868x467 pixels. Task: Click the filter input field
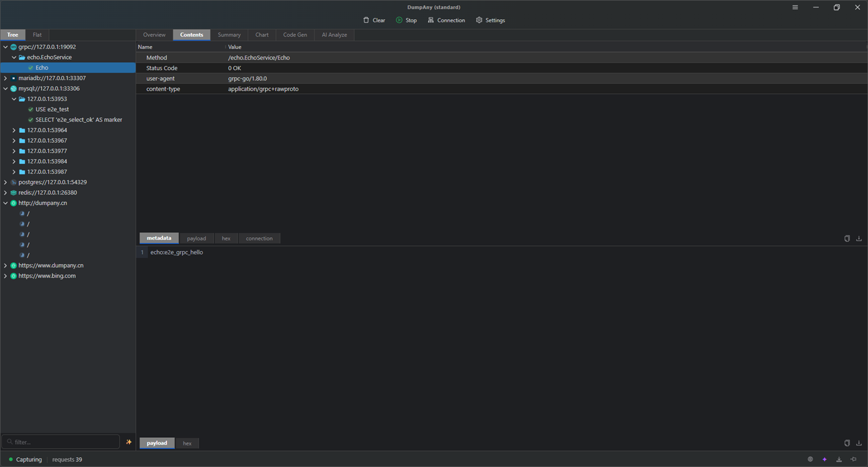(x=61, y=442)
